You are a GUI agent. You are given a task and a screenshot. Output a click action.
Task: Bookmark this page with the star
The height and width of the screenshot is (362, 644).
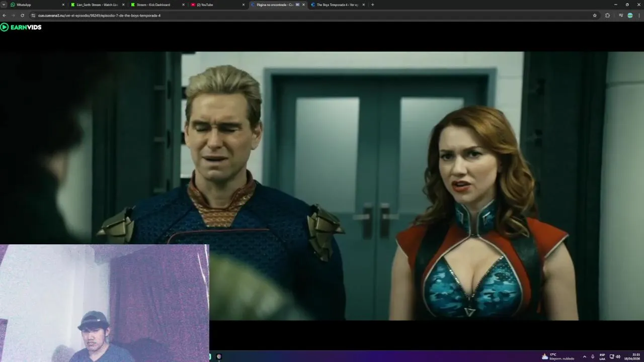(x=595, y=16)
